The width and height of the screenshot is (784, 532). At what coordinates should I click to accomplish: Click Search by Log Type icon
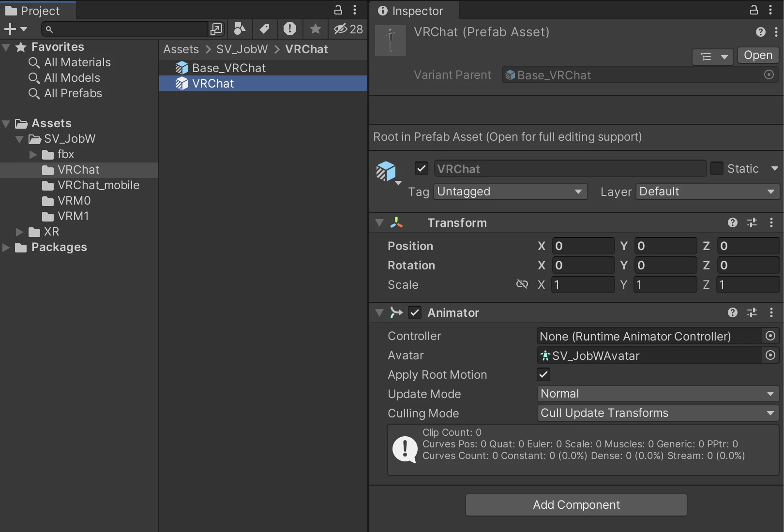coord(290,29)
